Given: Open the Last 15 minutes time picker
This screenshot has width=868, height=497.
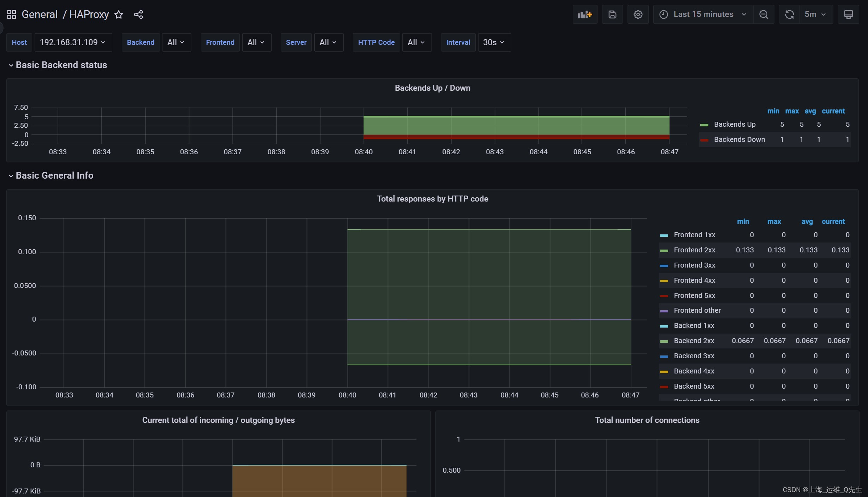Looking at the screenshot, I should (x=703, y=14).
